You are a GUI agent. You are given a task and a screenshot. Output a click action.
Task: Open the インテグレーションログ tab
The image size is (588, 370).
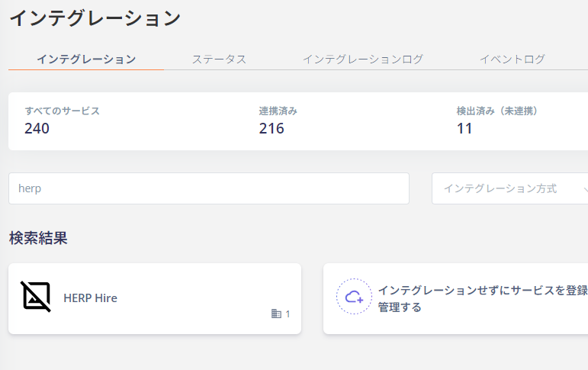click(x=362, y=59)
